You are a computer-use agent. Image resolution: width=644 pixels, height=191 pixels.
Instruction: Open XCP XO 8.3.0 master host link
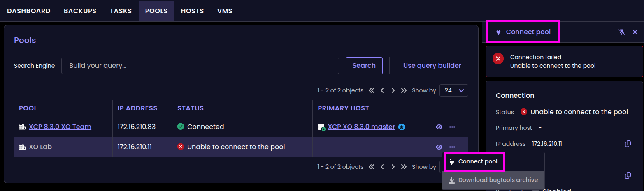click(x=361, y=127)
